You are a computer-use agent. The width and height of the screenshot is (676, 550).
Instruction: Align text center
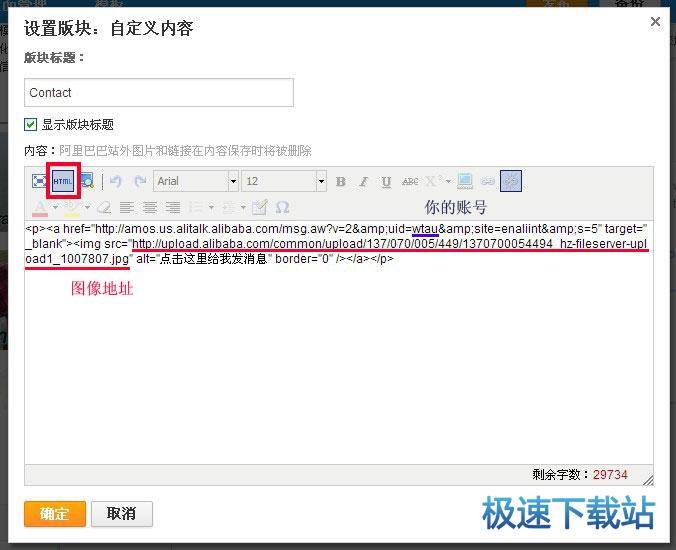(x=150, y=208)
